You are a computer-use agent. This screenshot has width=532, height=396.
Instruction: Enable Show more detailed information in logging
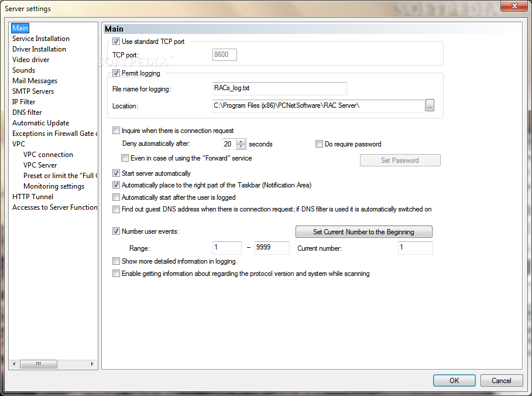116,261
